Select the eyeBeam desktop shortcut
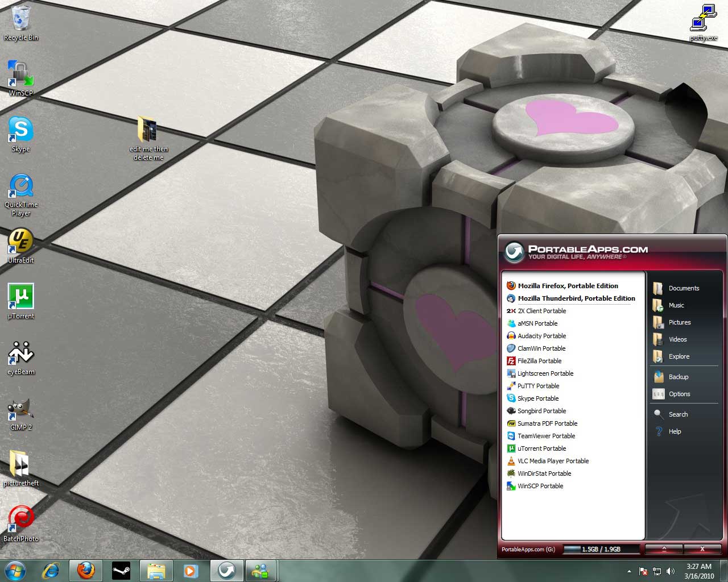 click(21, 357)
